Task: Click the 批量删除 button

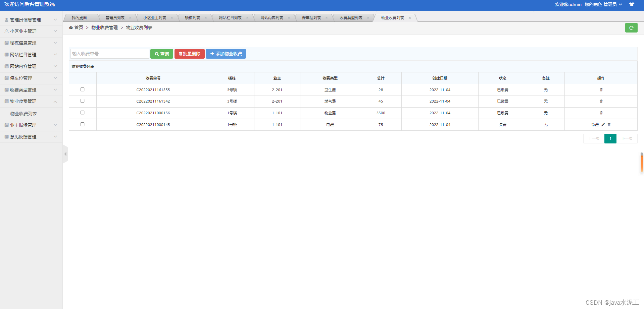Action: 190,54
